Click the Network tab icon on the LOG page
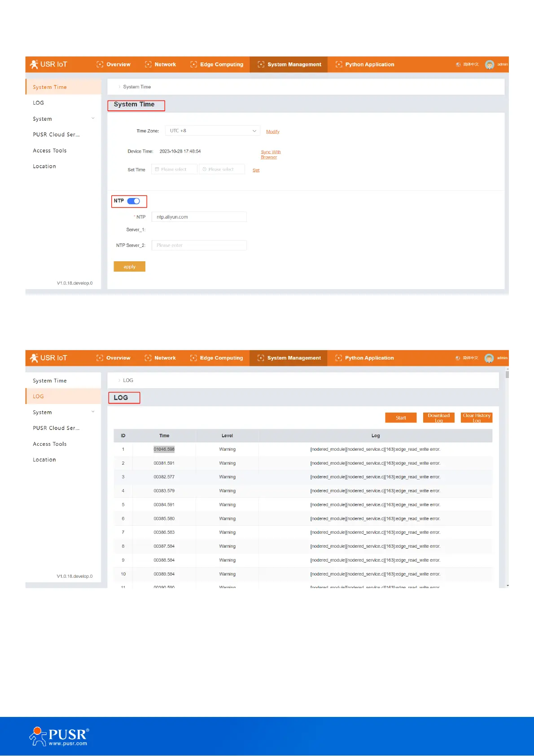Viewport: 534px width, 756px height. 148,358
